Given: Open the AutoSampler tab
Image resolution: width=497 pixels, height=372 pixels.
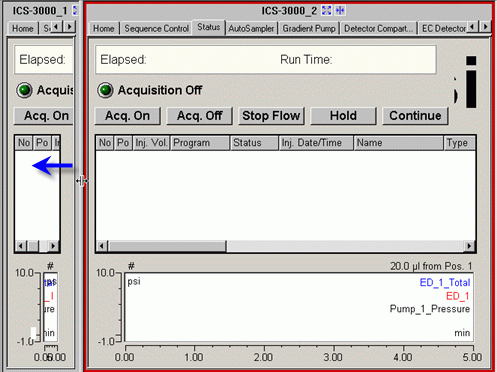Looking at the screenshot, I should click(251, 29).
